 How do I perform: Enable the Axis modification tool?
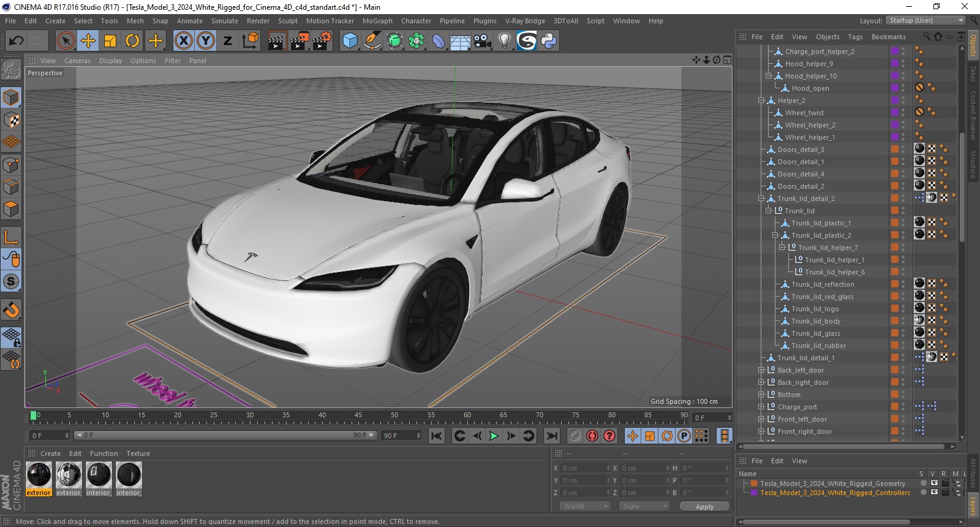click(x=11, y=237)
